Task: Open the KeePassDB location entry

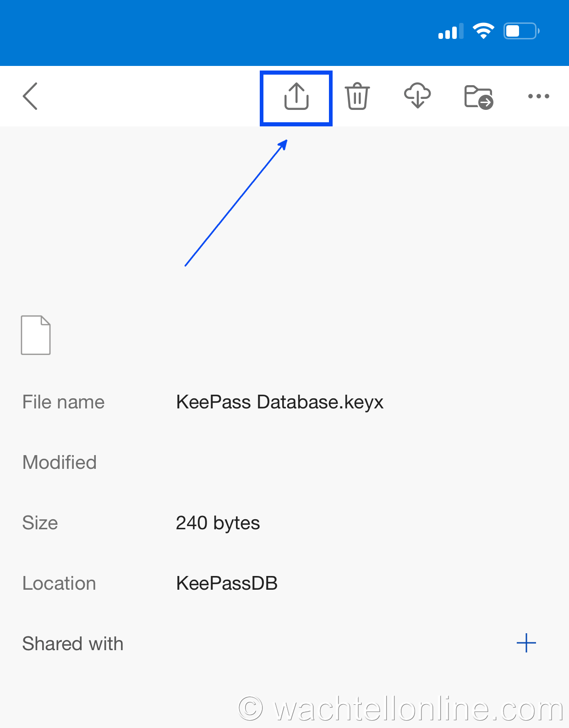Action: [227, 583]
